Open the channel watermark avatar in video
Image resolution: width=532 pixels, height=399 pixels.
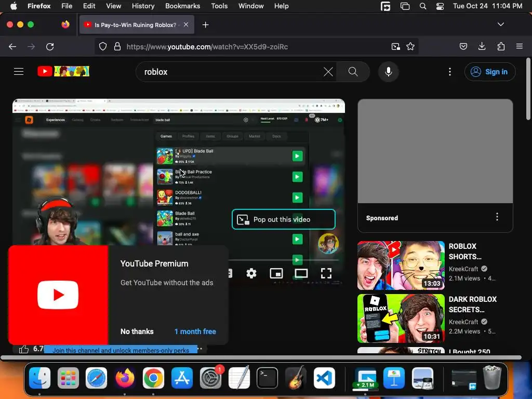[x=328, y=243]
